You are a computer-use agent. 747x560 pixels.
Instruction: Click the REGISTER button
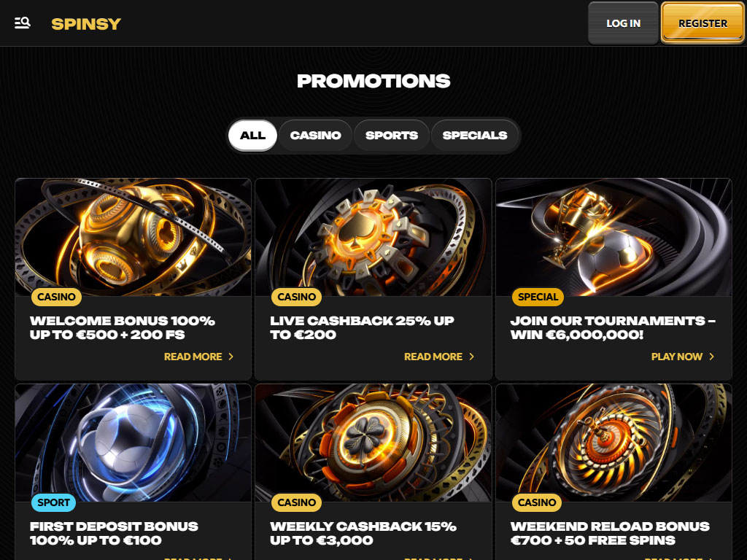(703, 23)
